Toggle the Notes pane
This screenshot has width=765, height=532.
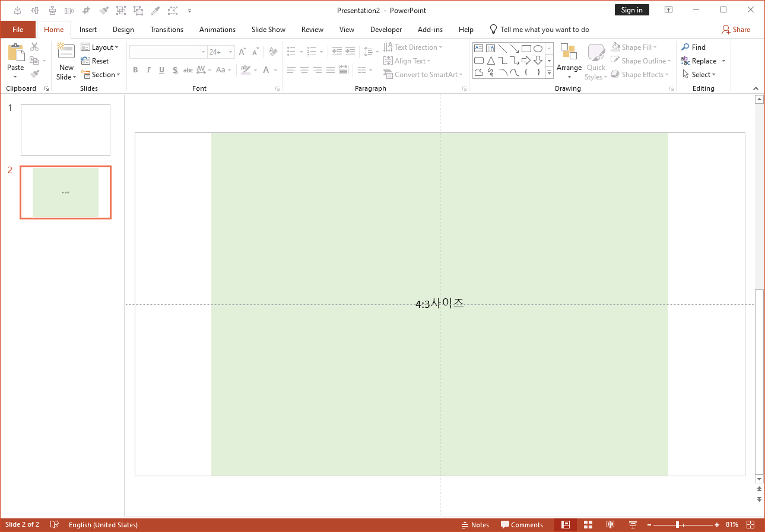coord(475,525)
